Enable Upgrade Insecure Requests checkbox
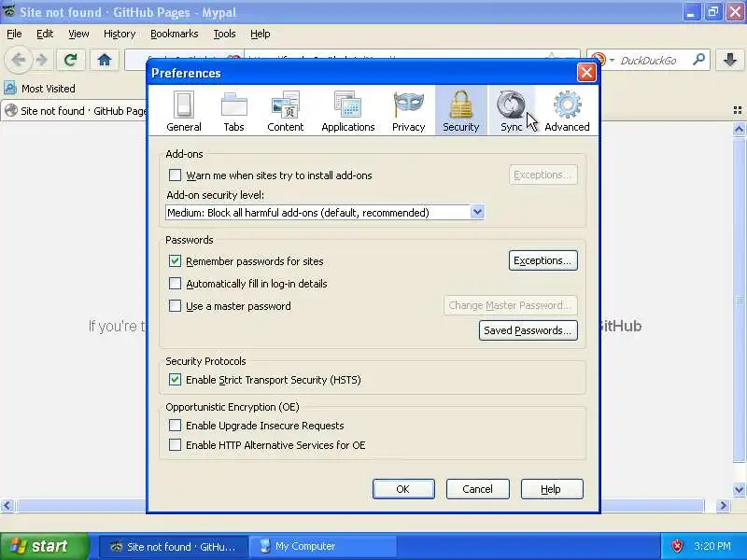Screen dimensions: 747x560 [x=175, y=426]
